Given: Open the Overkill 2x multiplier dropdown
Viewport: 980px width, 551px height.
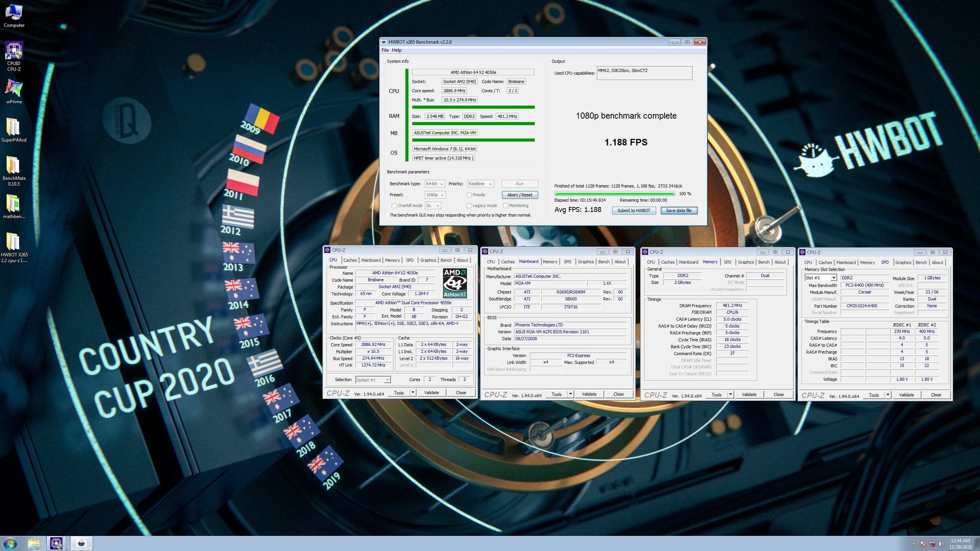Looking at the screenshot, I should click(x=433, y=206).
